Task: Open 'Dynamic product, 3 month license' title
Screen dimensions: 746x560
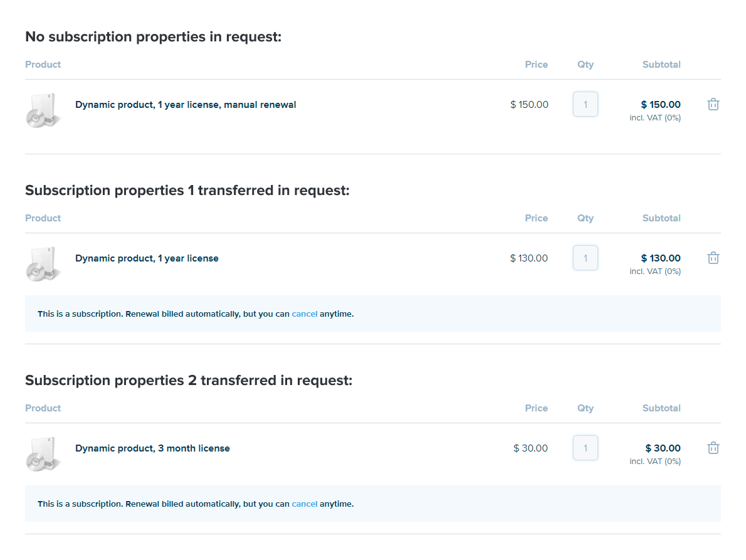Action: pyautogui.click(x=152, y=448)
